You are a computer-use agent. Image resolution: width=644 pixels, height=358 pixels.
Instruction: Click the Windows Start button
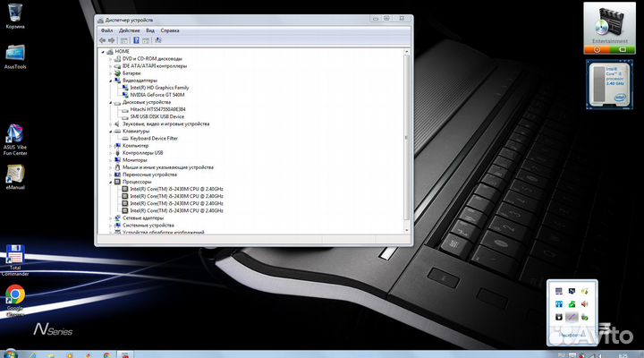10,354
